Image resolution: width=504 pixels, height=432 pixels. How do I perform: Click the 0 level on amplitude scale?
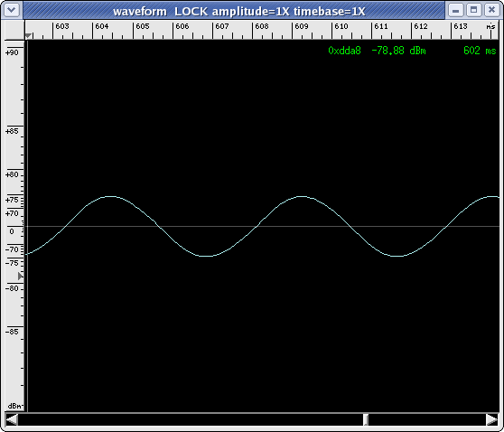(x=12, y=231)
